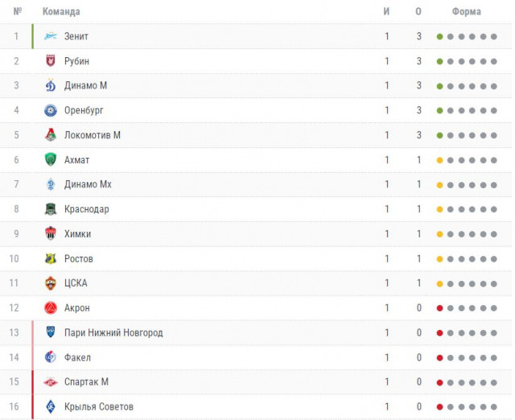Open the Крылья Советов team link
This screenshot has height=420, width=515.
pyautogui.click(x=99, y=407)
